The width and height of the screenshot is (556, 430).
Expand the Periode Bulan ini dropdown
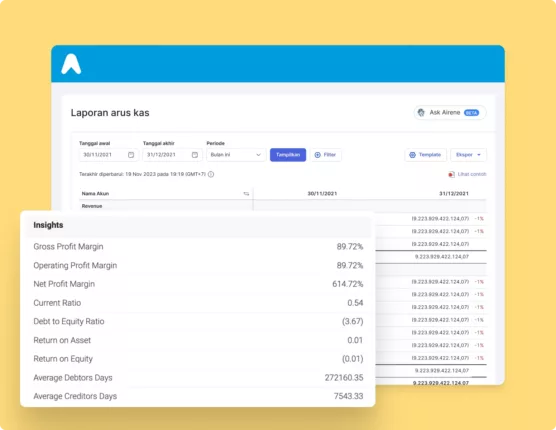coord(236,155)
